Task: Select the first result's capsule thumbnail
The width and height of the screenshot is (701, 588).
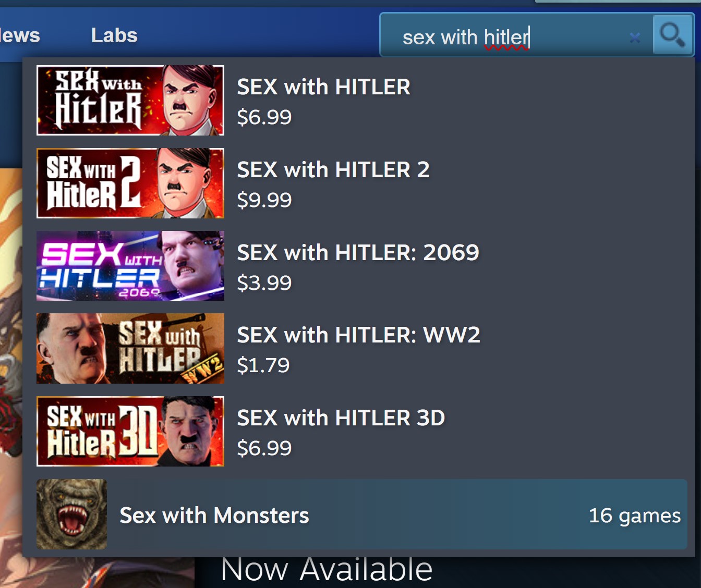Action: tap(130, 100)
